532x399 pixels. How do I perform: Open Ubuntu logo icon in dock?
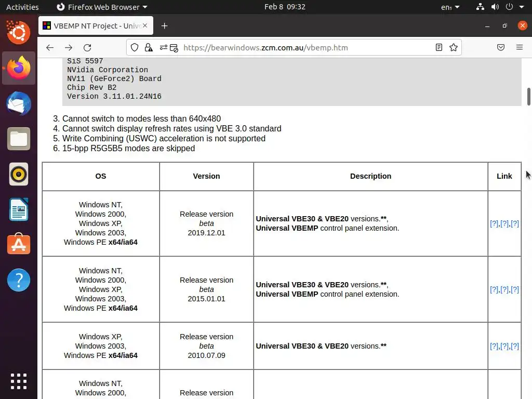pos(19,33)
